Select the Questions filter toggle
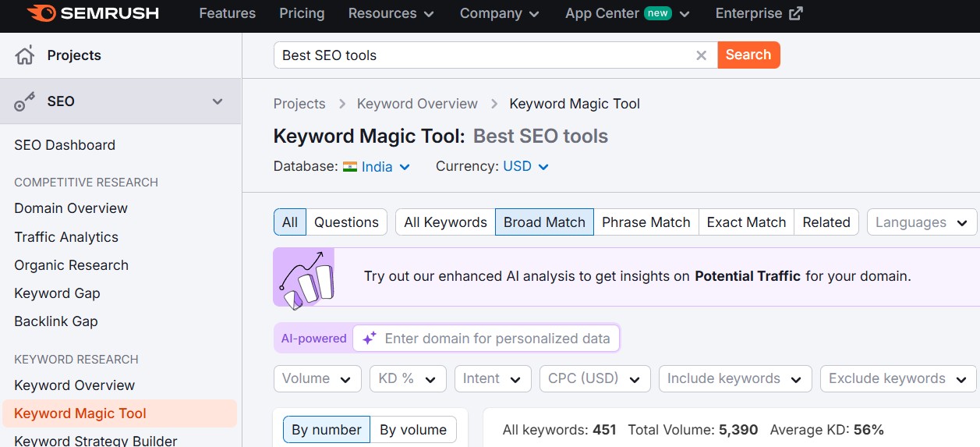The width and height of the screenshot is (980, 447). [346, 222]
